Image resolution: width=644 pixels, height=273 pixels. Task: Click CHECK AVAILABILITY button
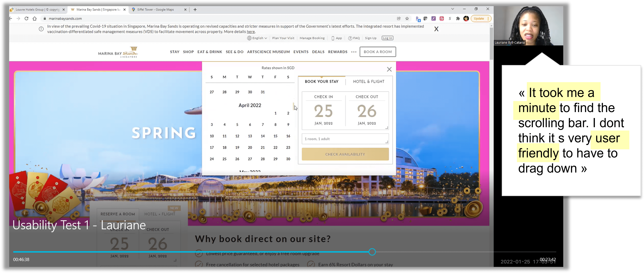pos(345,154)
